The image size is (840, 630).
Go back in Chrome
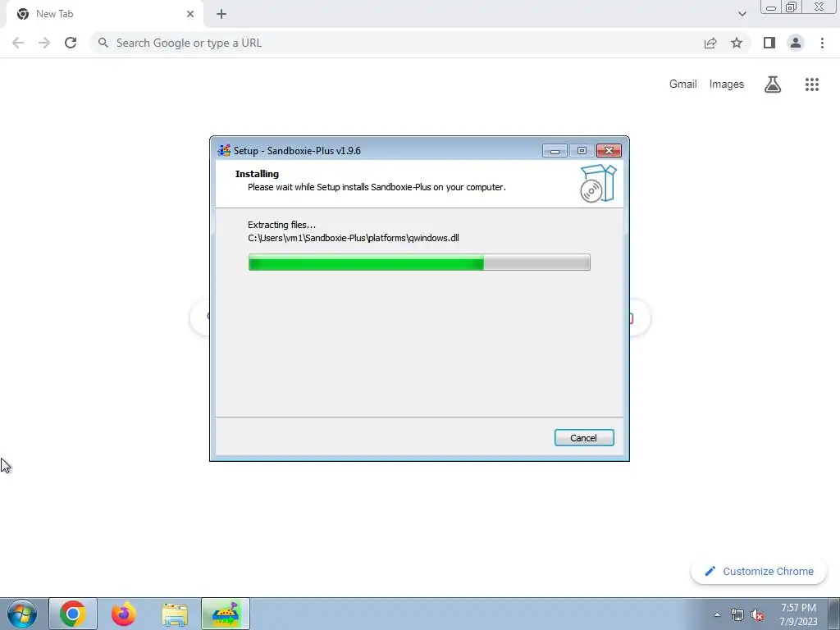[18, 43]
